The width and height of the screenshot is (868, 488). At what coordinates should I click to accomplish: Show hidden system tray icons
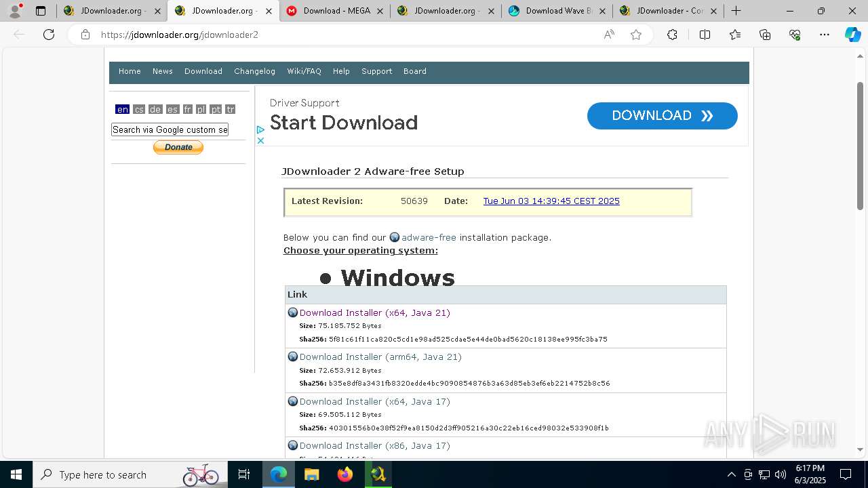click(x=731, y=474)
